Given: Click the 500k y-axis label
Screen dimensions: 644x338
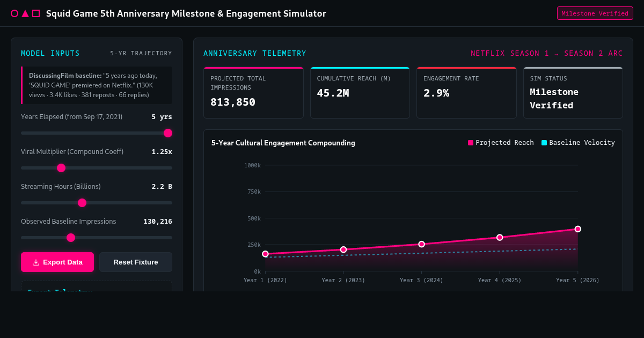Looking at the screenshot, I should (254, 218).
